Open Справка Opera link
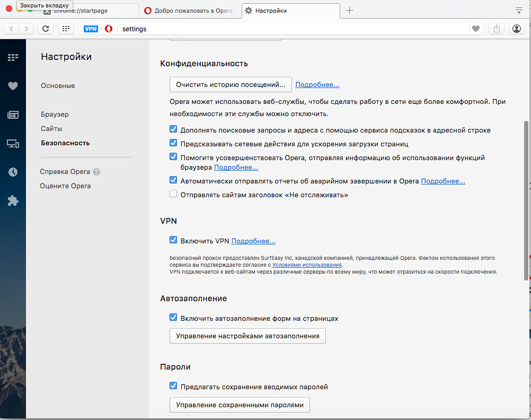Screen dimensions: 531x420 click(x=65, y=171)
